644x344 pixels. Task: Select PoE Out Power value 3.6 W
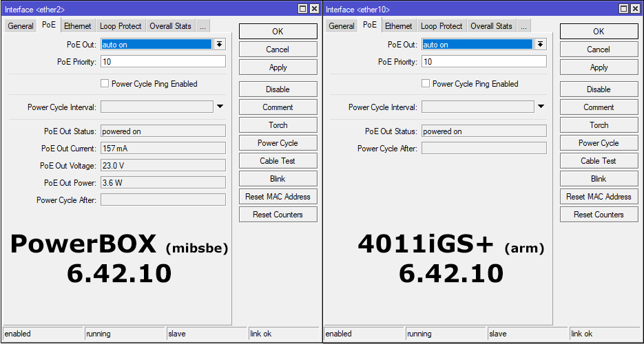click(163, 183)
